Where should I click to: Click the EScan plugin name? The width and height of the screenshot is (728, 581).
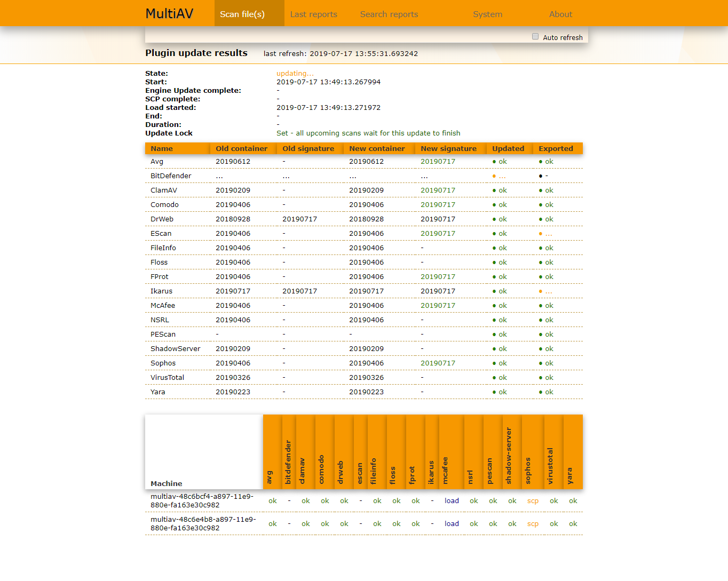click(161, 234)
